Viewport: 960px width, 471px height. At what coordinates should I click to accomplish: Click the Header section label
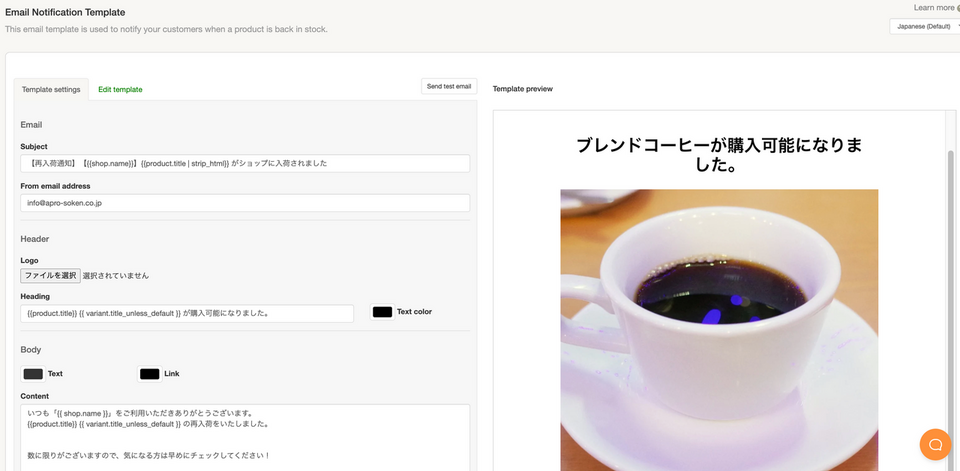click(35, 239)
